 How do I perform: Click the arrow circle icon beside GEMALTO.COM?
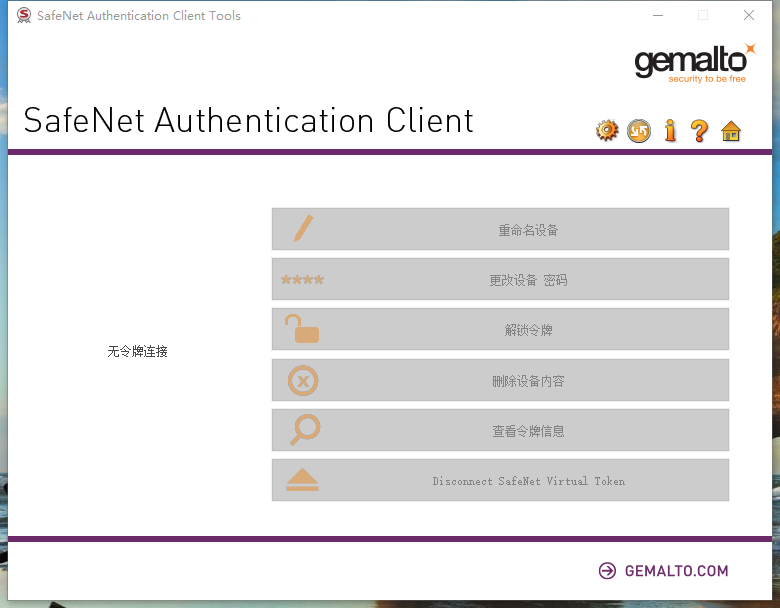click(607, 571)
